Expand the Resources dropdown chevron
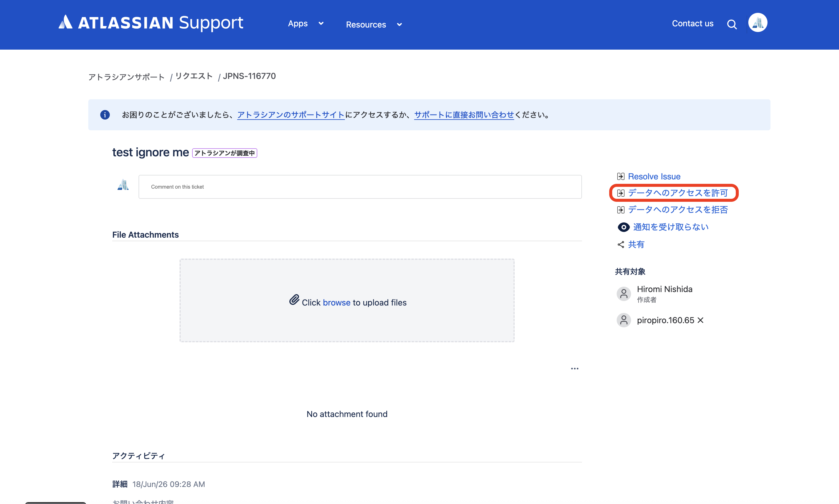 (399, 25)
